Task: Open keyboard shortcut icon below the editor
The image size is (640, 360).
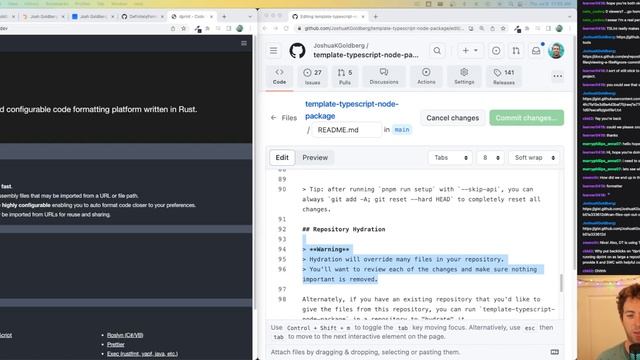Action: [x=554, y=352]
